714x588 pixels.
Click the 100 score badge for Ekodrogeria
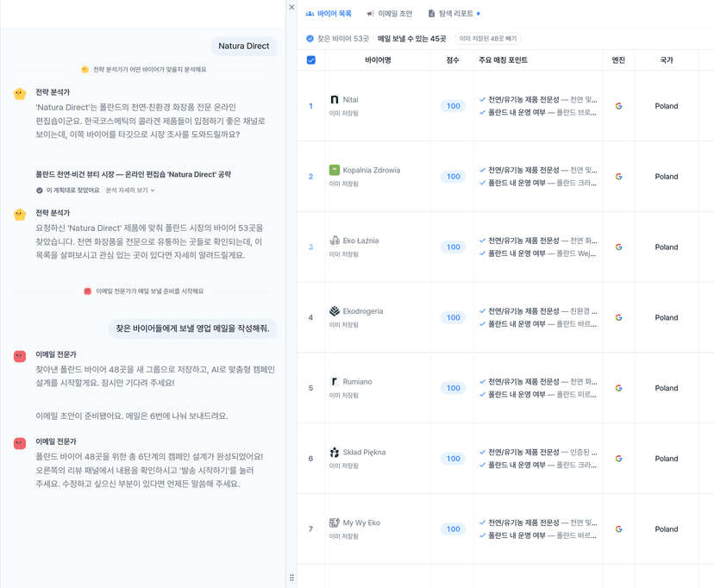pos(453,317)
